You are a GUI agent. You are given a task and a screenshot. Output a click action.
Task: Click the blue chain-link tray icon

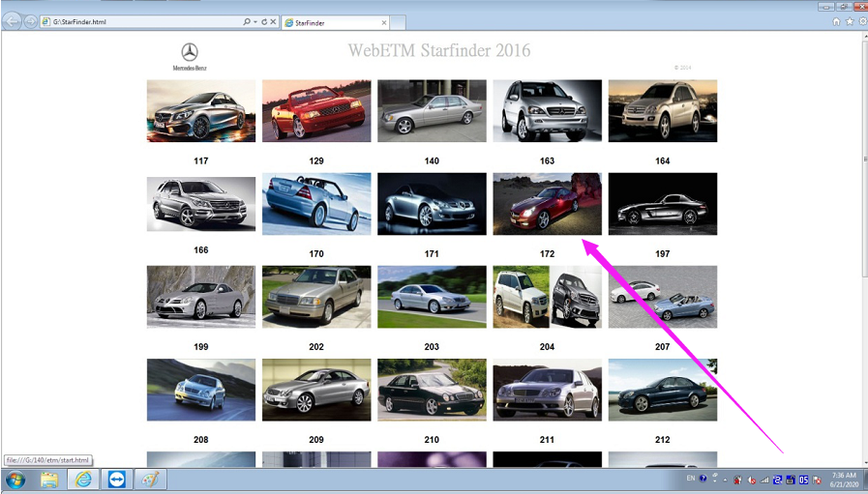pos(777,480)
